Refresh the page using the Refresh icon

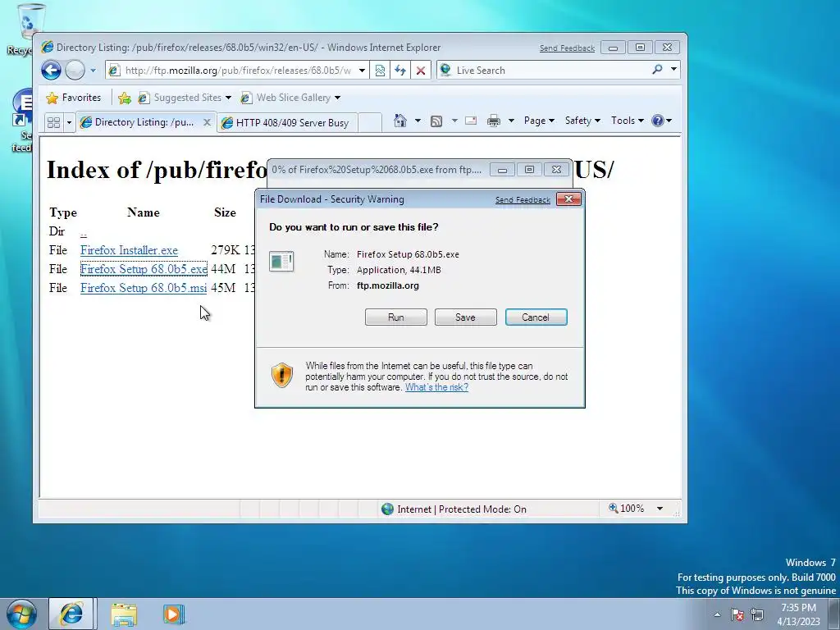click(400, 71)
